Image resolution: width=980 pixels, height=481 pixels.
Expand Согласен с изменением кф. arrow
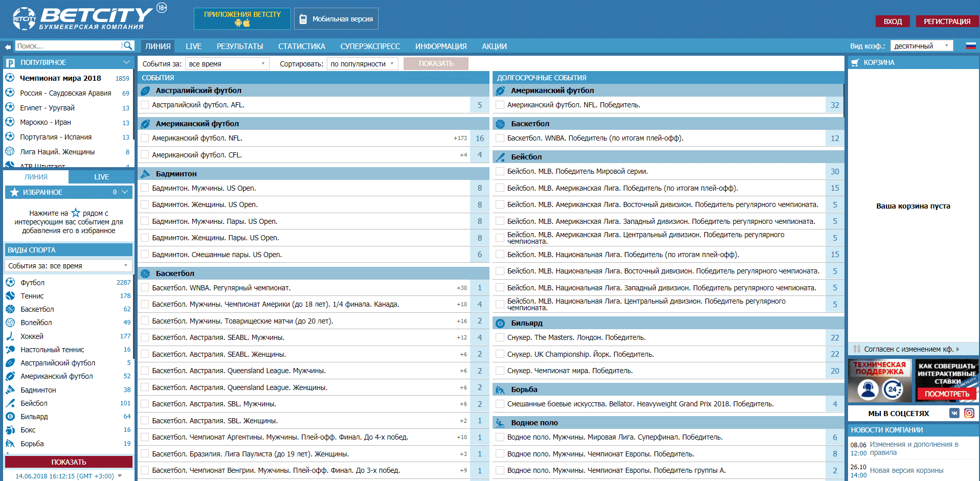(957, 349)
